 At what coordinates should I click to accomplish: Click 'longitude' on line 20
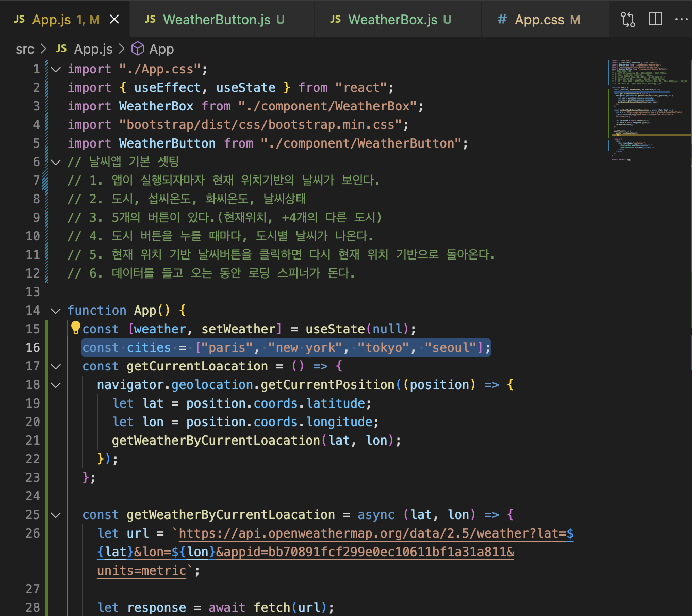coord(339,422)
